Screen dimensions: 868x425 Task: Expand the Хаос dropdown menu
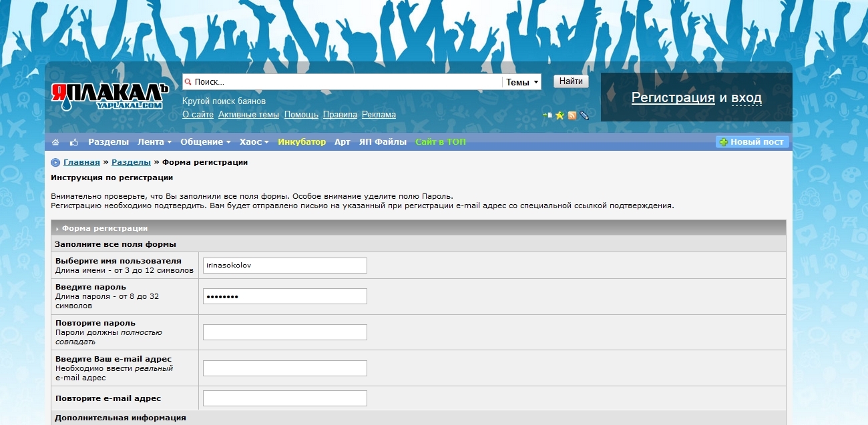[254, 142]
